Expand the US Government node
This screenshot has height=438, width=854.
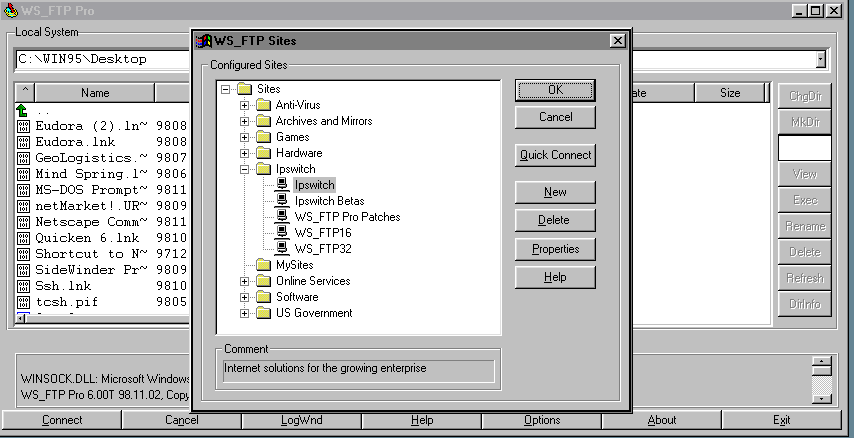pyautogui.click(x=245, y=313)
